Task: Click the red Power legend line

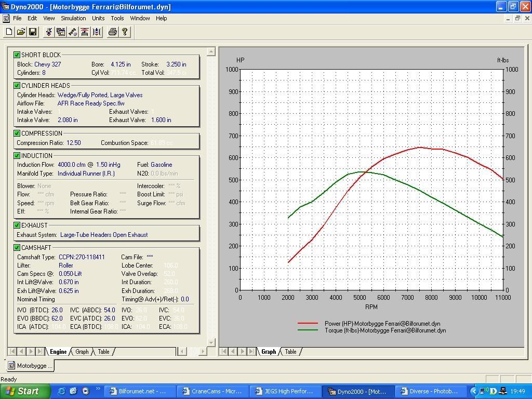Action: point(308,323)
